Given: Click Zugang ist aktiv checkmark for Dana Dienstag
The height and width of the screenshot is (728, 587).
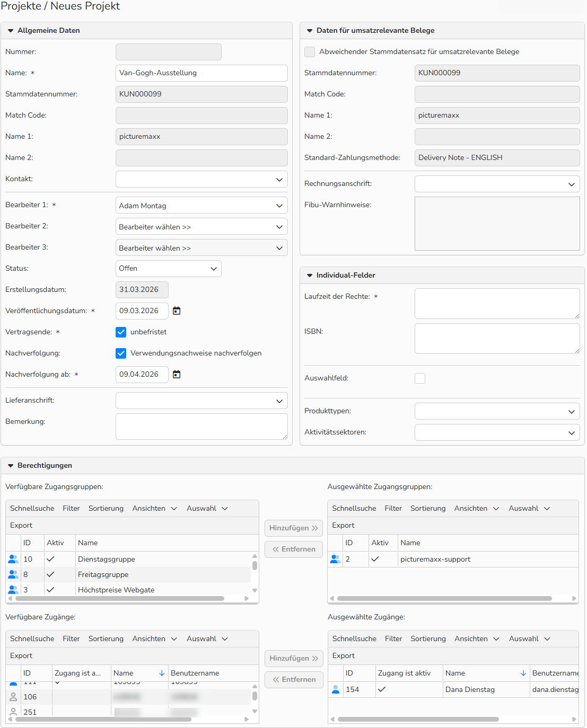Looking at the screenshot, I should tap(382, 689).
